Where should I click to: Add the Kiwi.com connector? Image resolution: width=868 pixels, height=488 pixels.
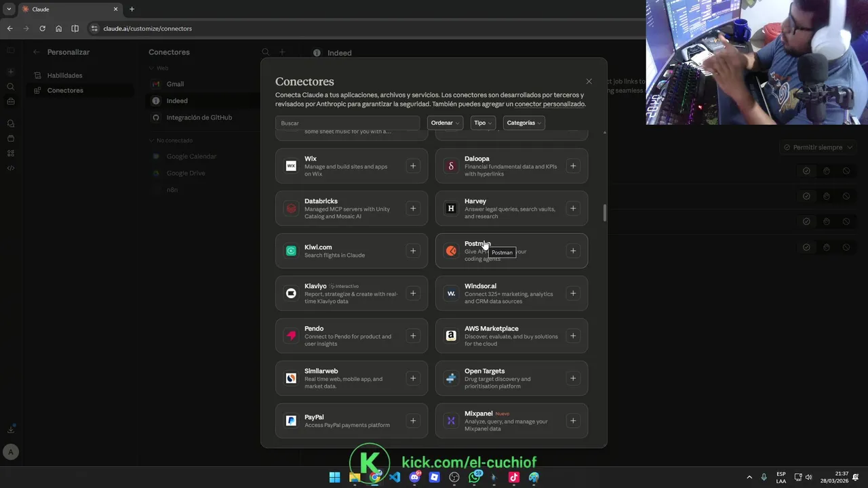(413, 251)
